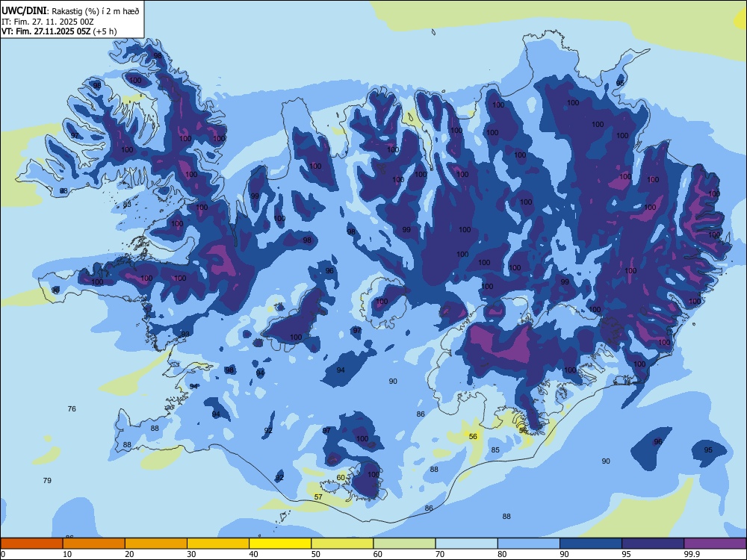Click the pale blue 70–80 legend swatch
This screenshot has height=560, width=747.
tap(466, 544)
